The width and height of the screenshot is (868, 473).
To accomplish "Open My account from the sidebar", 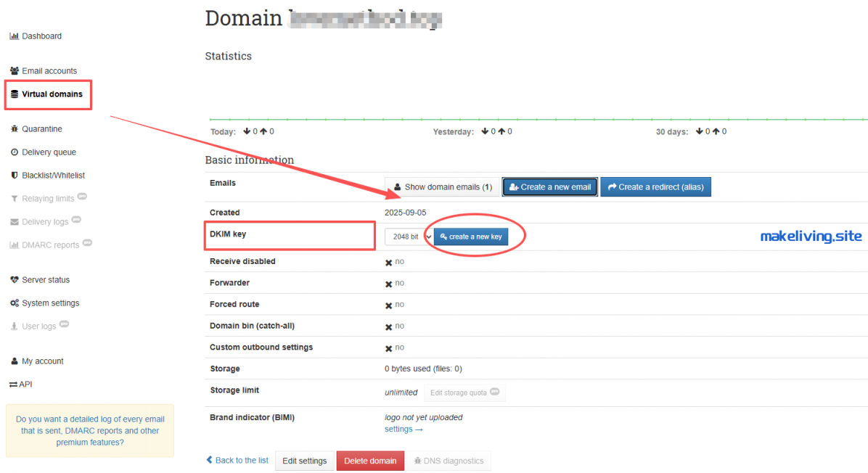I will click(x=13, y=361).
